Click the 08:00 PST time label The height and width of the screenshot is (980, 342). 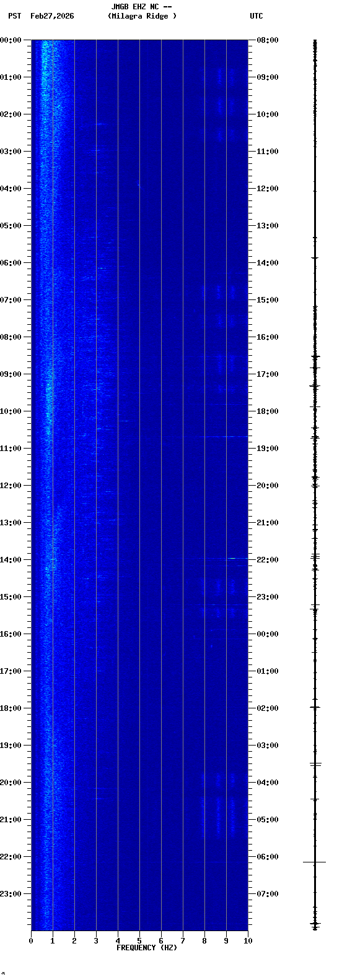(x=11, y=337)
